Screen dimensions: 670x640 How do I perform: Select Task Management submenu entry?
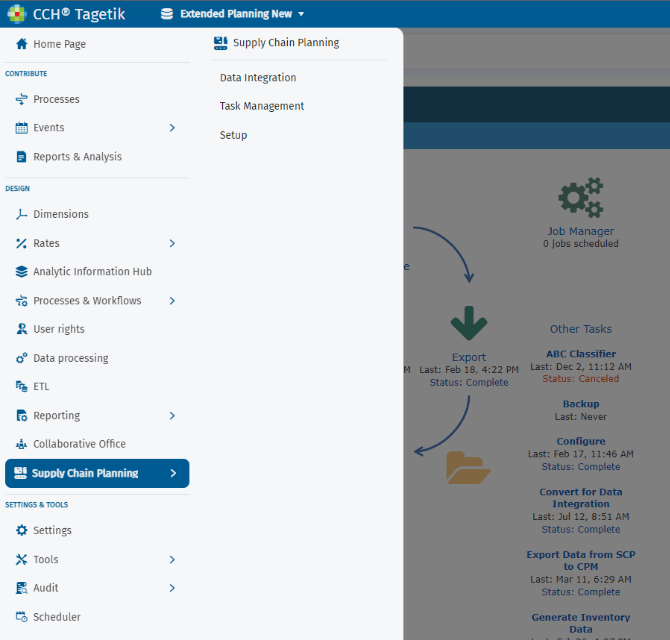[262, 106]
